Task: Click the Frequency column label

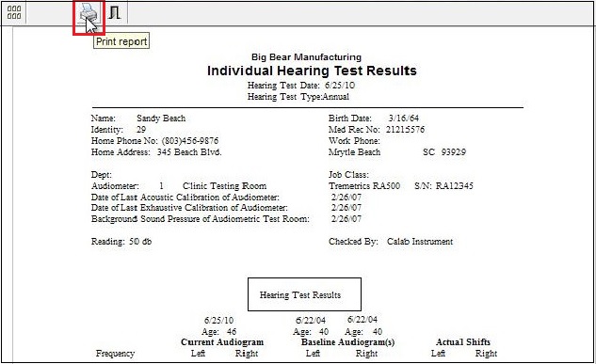Action: point(115,354)
